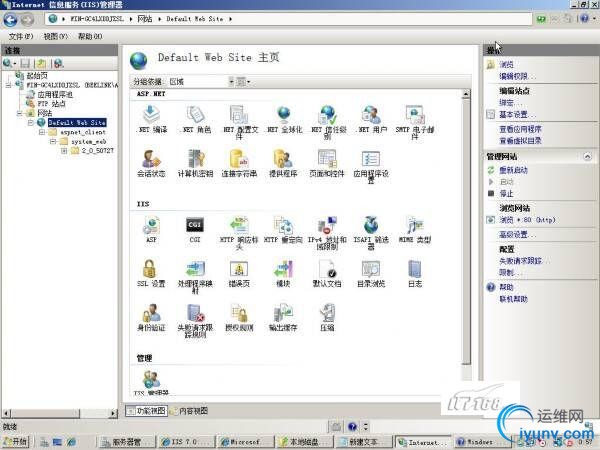Select 应用程序池 in the connections tree
The height and width of the screenshot is (450, 600).
pos(55,95)
